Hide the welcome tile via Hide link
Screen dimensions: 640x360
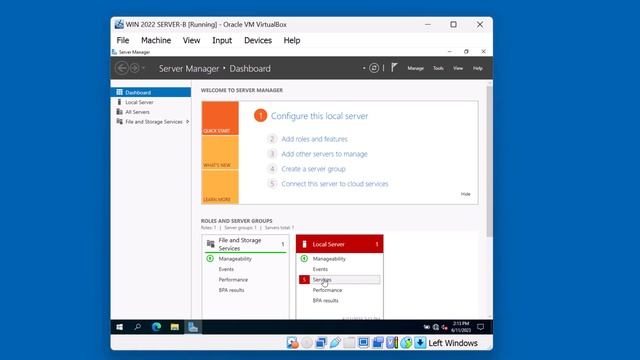point(465,194)
